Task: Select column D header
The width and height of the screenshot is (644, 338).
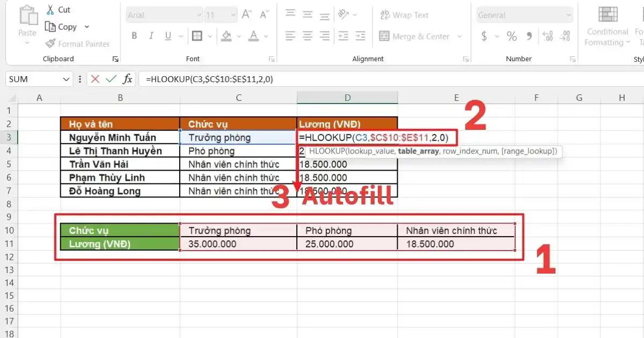Action: [x=347, y=97]
